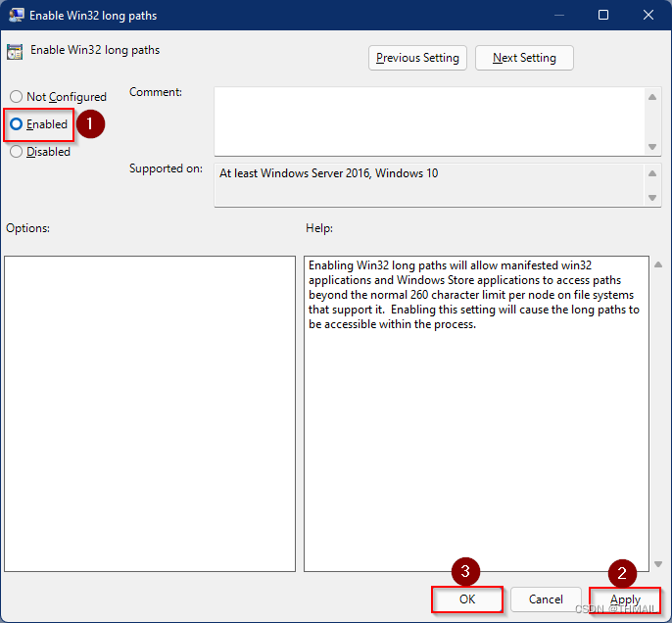Click 'At least Windows Server 2016, Windows 10' text
This screenshot has height=623, width=672.
coord(329,173)
